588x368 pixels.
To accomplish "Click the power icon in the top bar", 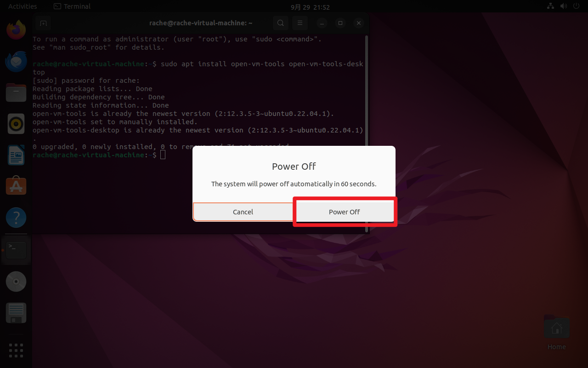I will pyautogui.click(x=577, y=6).
